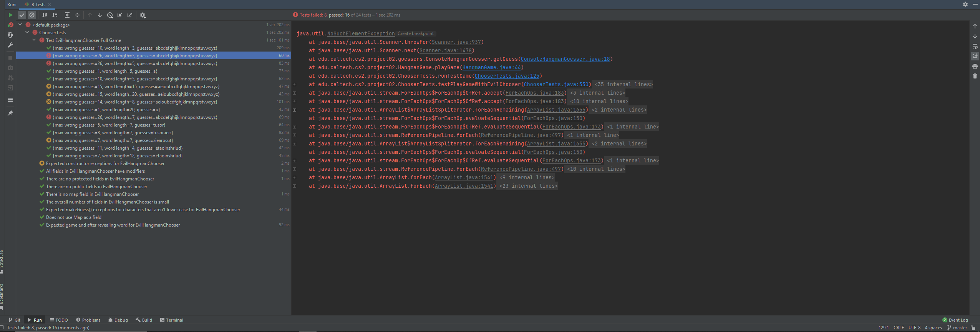Image resolution: width=980 pixels, height=332 pixels.
Task: Collapse the default package node
Action: coord(20,25)
